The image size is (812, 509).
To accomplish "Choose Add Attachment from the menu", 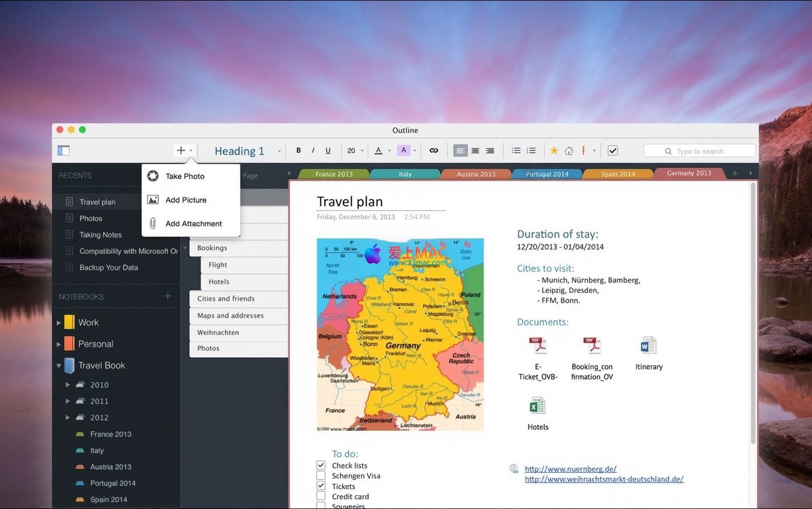I will (193, 224).
